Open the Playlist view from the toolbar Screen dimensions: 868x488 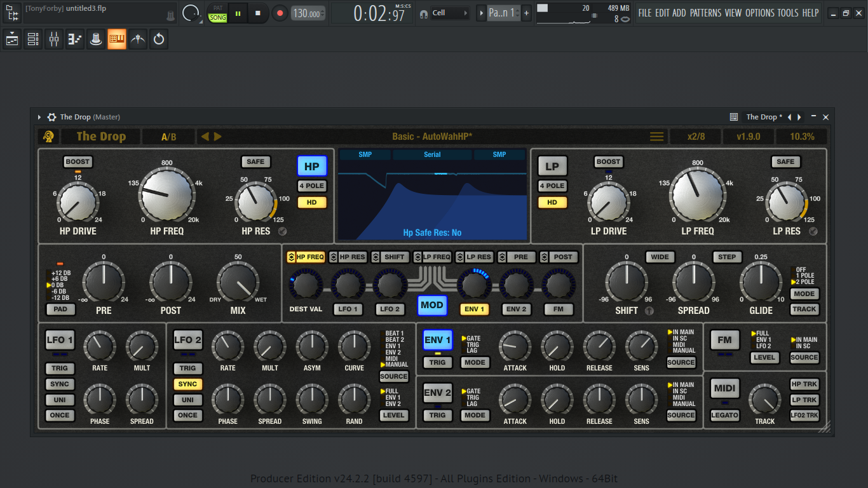(x=12, y=39)
